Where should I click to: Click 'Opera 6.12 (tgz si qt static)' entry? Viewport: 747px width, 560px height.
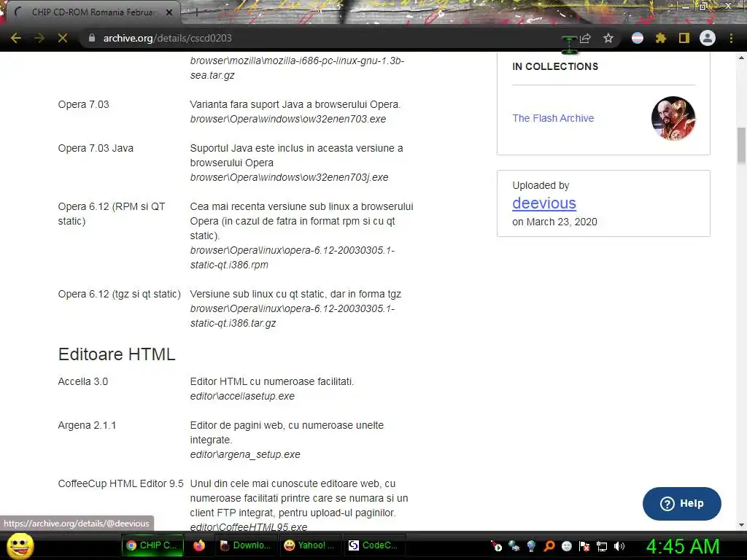pyautogui.click(x=119, y=294)
